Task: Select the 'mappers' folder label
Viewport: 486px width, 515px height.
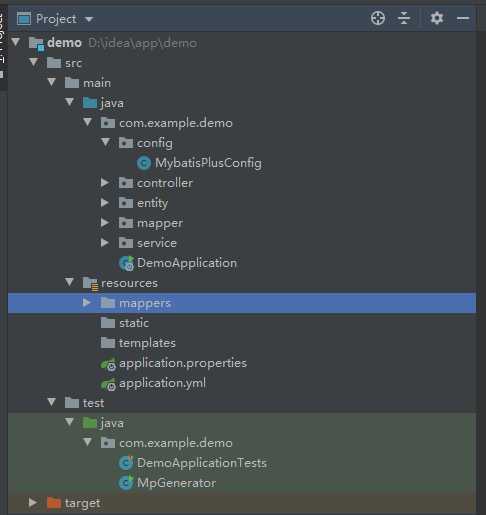Action: pyautogui.click(x=145, y=303)
